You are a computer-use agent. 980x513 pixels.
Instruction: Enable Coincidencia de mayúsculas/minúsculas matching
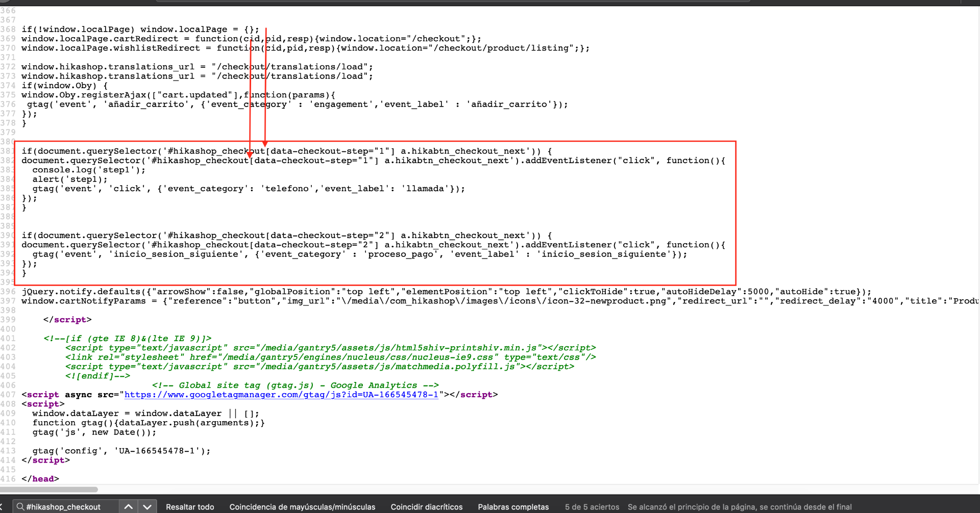click(x=302, y=507)
